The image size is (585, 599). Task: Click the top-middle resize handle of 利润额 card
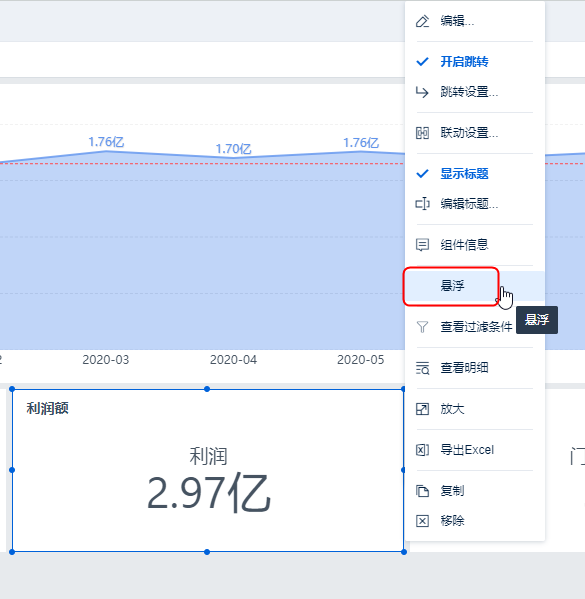[207, 389]
